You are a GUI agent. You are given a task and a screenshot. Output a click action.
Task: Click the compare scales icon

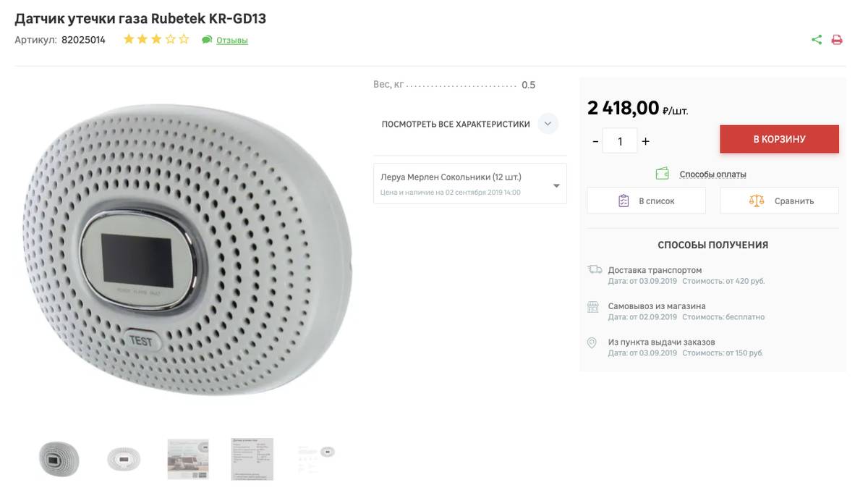(x=757, y=201)
